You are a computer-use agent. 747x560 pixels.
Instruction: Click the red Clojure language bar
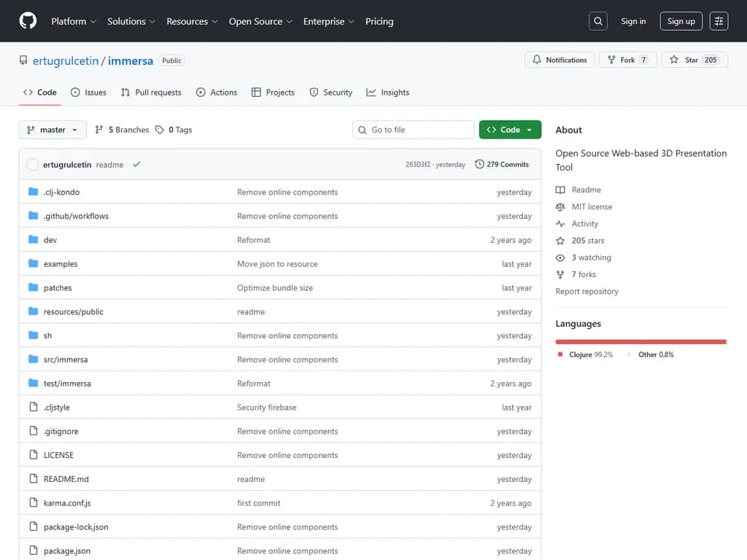(640, 341)
